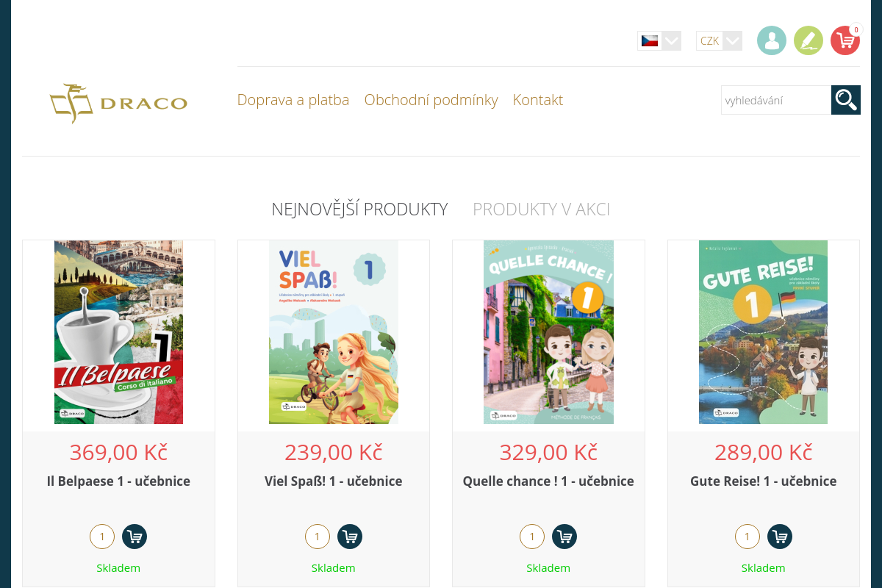Click the DRACO logo

point(118,103)
